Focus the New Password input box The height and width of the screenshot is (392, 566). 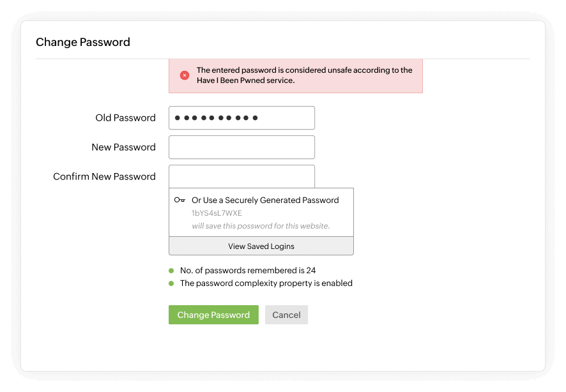pyautogui.click(x=241, y=147)
